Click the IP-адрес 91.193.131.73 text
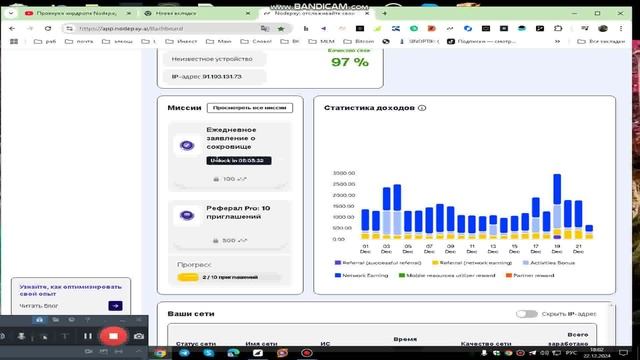Image resolution: width=640 pixels, height=360 pixels. (x=207, y=77)
